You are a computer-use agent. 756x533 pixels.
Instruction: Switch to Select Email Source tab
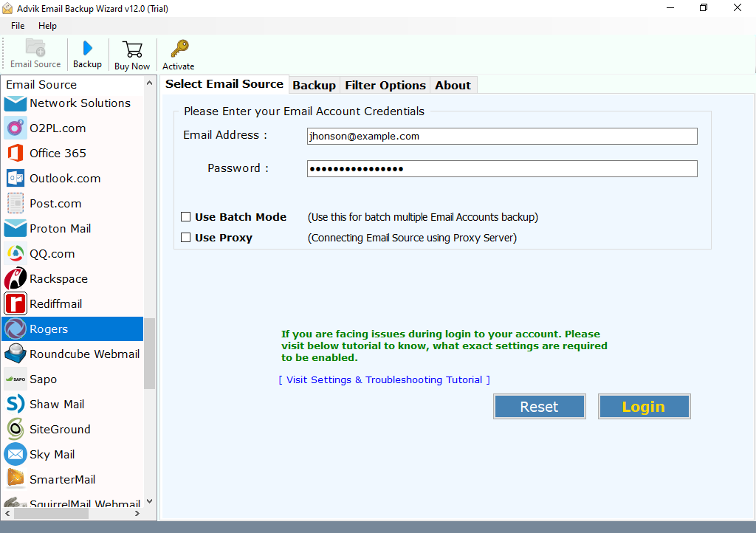pos(224,84)
